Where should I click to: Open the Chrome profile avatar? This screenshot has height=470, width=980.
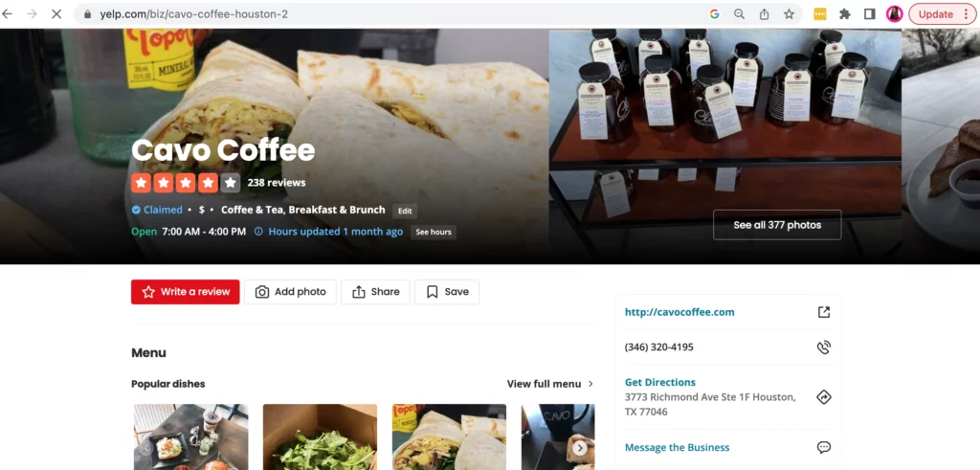[895, 13]
